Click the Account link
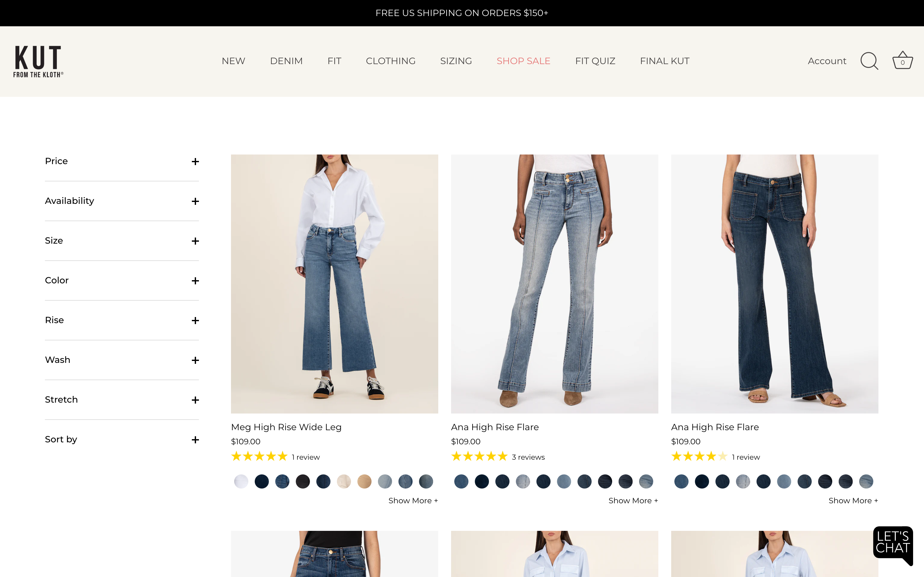Screen dimensions: 924x577 (x=827, y=61)
